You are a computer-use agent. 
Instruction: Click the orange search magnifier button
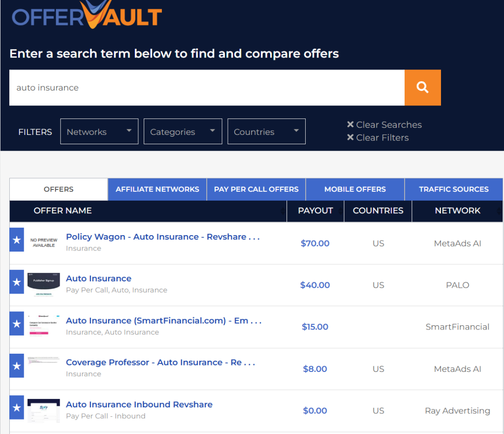422,88
